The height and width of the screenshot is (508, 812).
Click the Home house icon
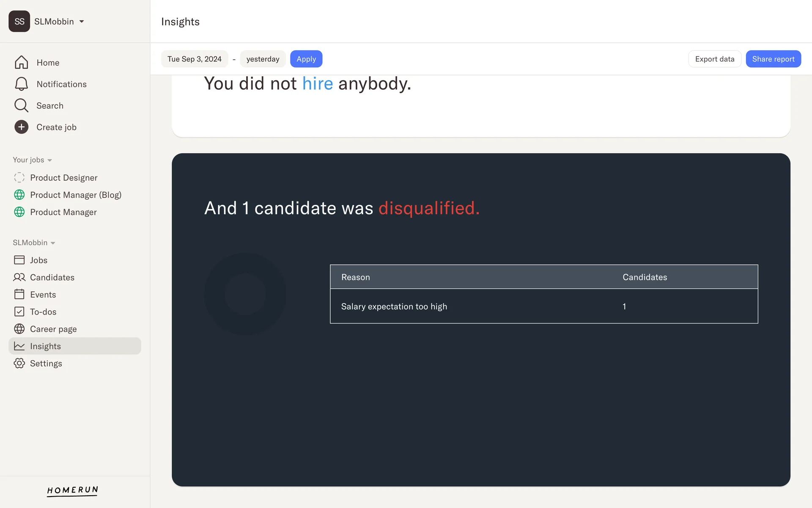coord(21,63)
